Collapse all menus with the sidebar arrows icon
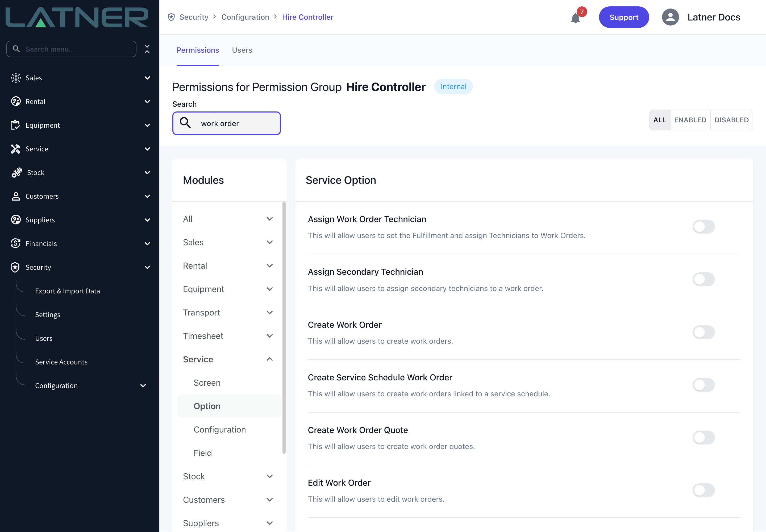This screenshot has width=766, height=532. [147, 49]
